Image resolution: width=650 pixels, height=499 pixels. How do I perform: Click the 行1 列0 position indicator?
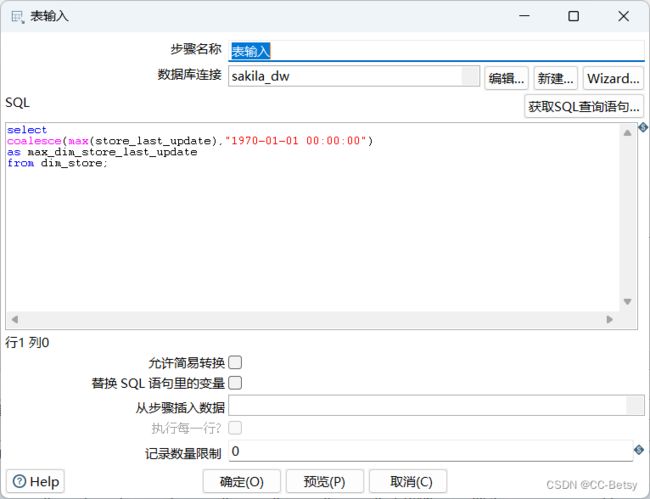(x=27, y=343)
